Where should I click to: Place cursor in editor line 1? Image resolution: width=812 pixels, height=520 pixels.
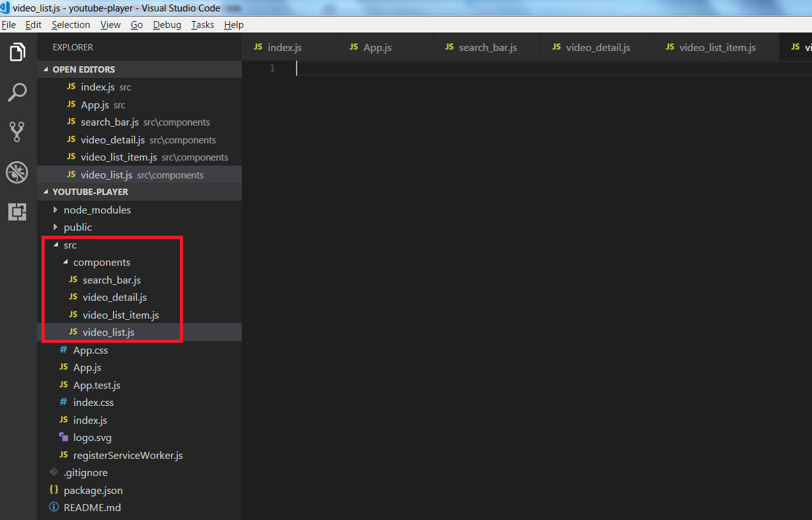pyautogui.click(x=554, y=68)
